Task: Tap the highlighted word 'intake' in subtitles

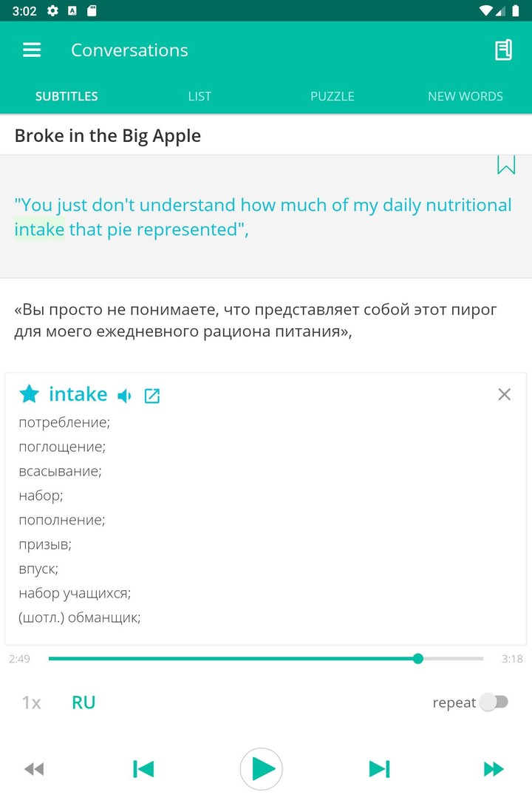Action: pyautogui.click(x=40, y=229)
